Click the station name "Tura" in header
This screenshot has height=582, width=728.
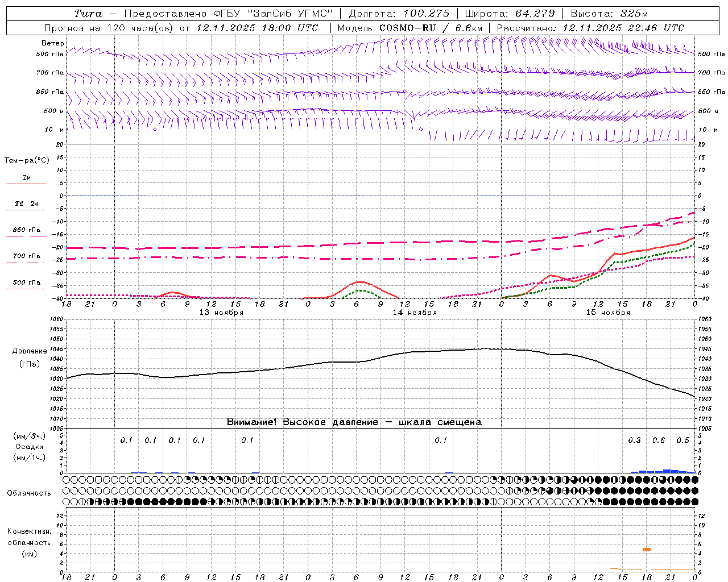88,14
